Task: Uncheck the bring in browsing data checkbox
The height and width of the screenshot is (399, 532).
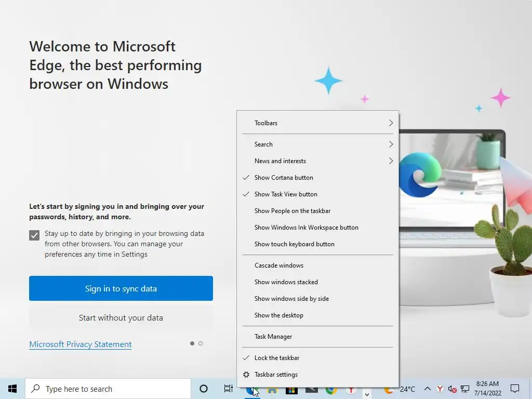Action: pos(34,235)
